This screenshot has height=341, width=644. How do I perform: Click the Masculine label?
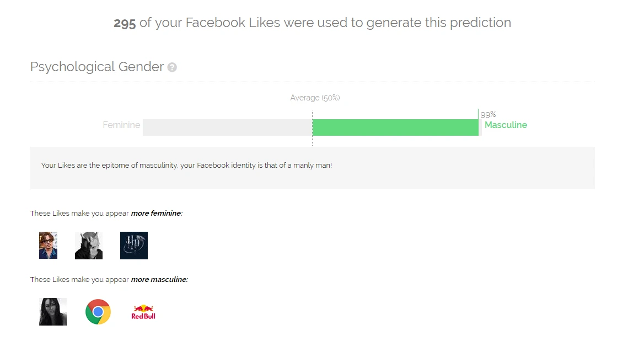(506, 125)
